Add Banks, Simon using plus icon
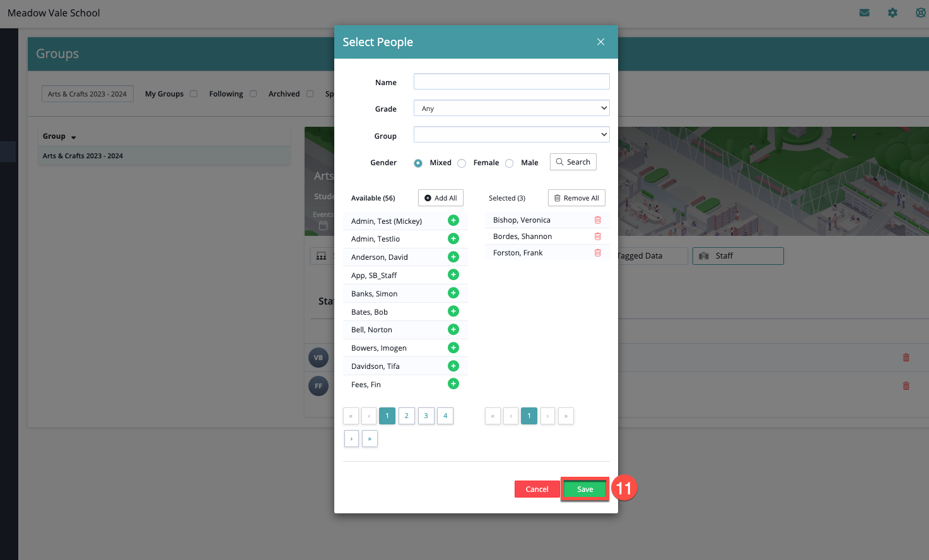 (x=453, y=293)
